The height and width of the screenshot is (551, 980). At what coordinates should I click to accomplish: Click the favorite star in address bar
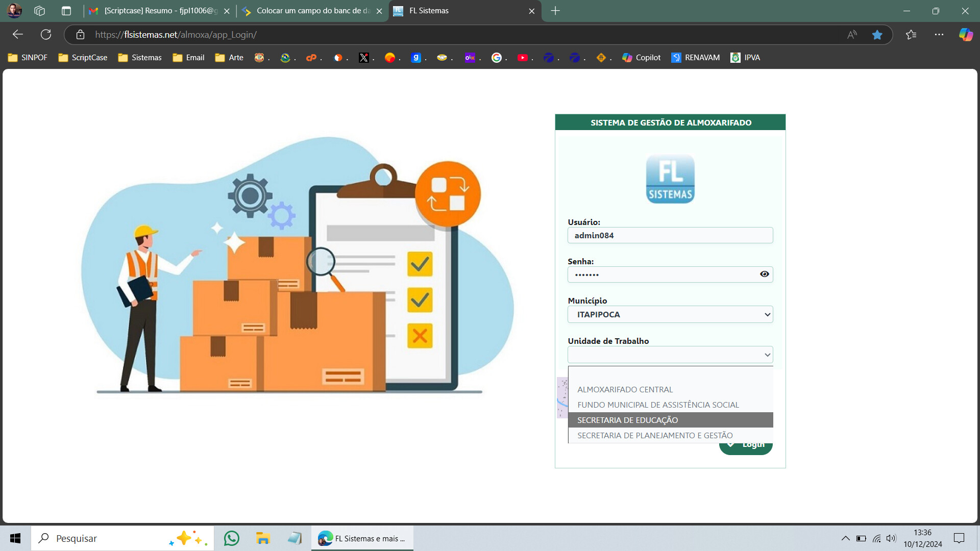[877, 35]
